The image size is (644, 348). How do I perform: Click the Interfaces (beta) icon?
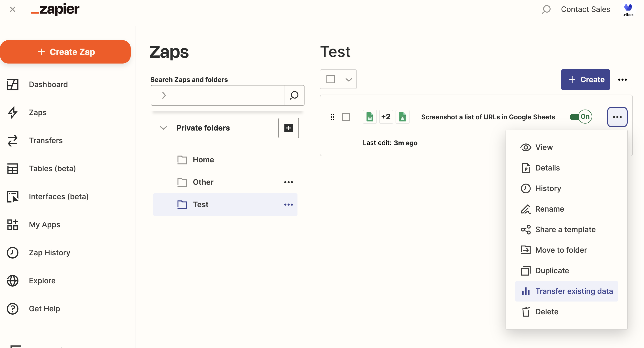point(13,196)
